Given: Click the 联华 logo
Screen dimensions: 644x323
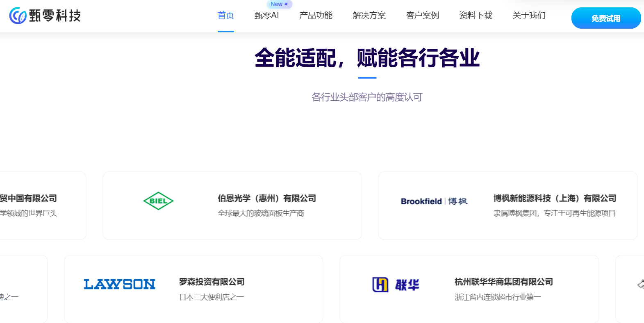Looking at the screenshot, I should click(396, 285).
